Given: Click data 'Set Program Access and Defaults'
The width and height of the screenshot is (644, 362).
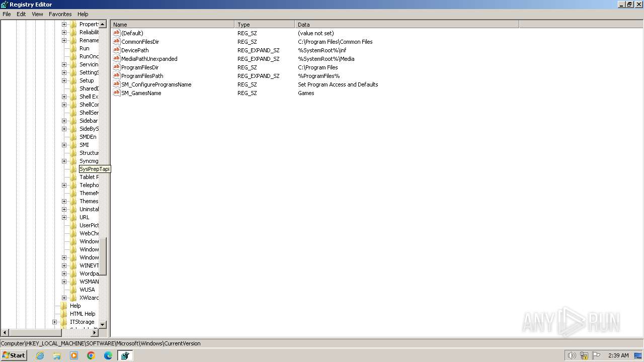Looking at the screenshot, I should [x=338, y=84].
